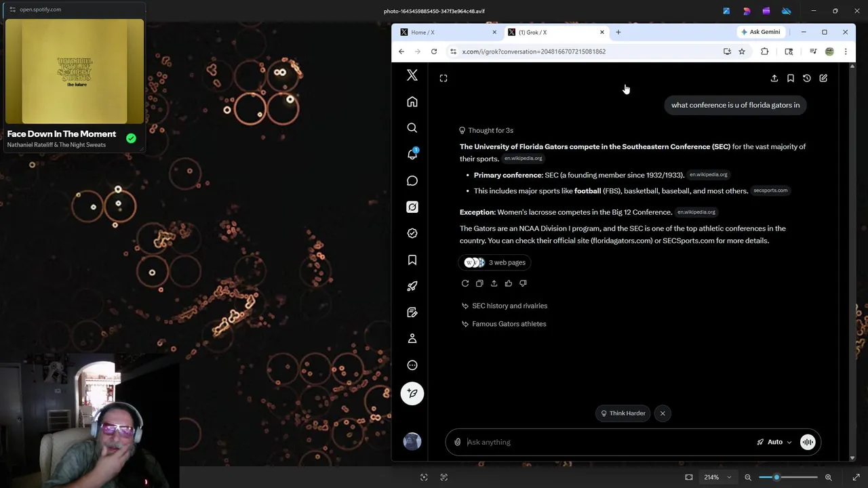
Task: Open More options circle in X sidebar
Action: [412, 365]
